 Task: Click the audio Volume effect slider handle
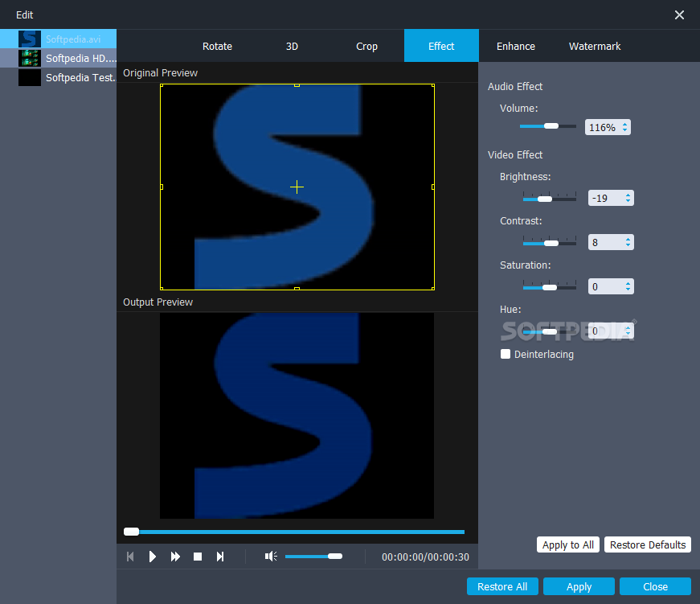(551, 126)
